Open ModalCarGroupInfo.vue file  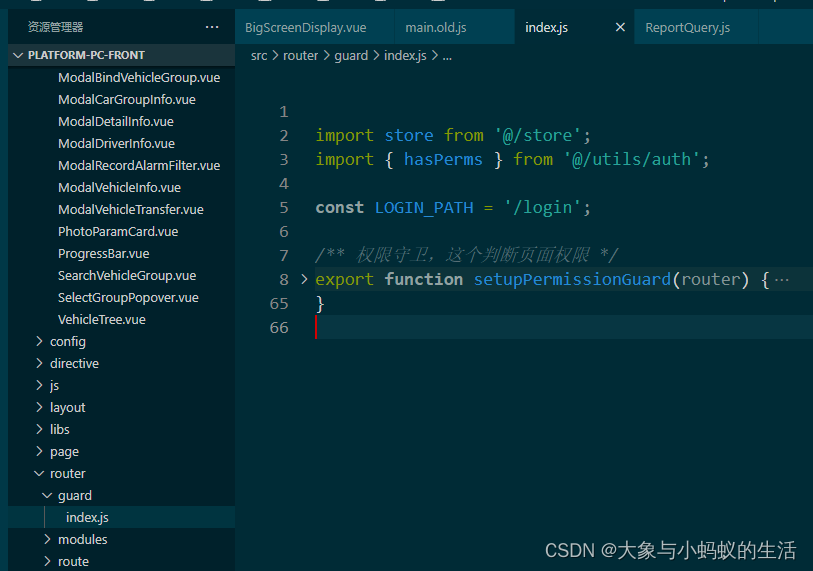(x=127, y=100)
